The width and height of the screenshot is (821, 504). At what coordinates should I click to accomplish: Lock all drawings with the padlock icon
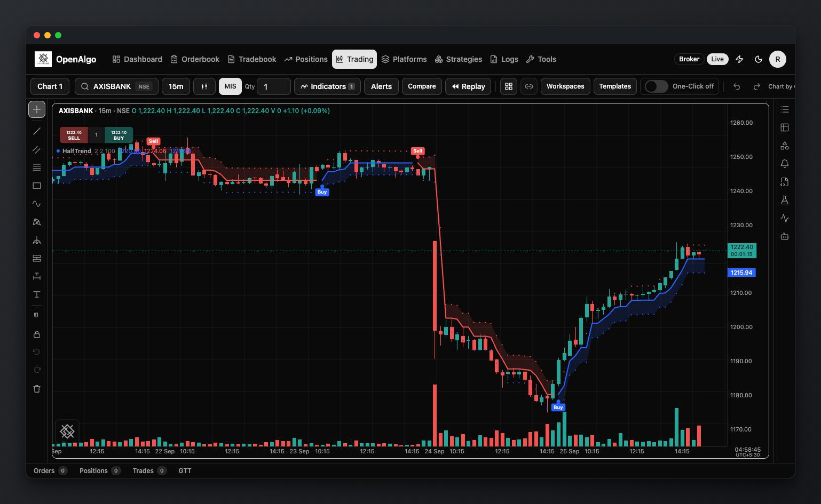coord(37,334)
